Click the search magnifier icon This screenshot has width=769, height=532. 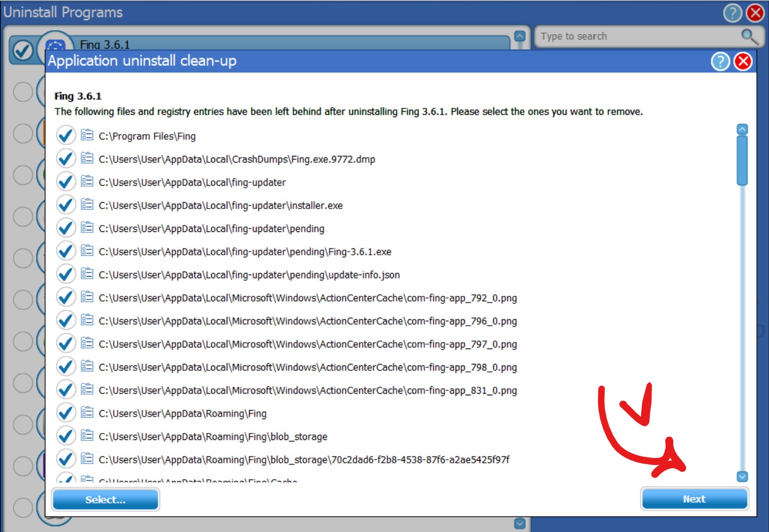coord(749,36)
